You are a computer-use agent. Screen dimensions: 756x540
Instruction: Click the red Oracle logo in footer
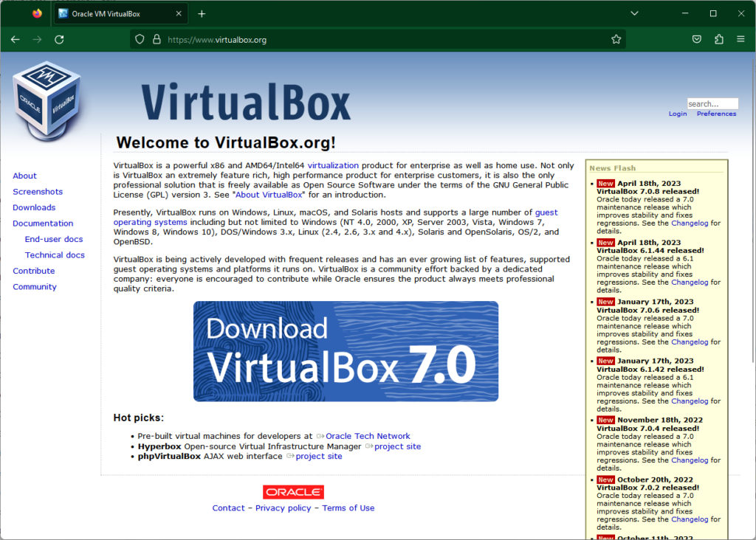(293, 492)
